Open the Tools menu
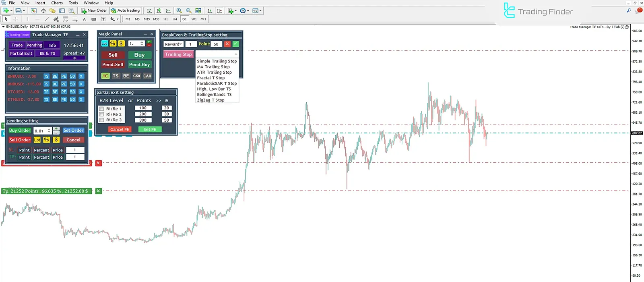This screenshot has height=282, width=644. [x=73, y=3]
